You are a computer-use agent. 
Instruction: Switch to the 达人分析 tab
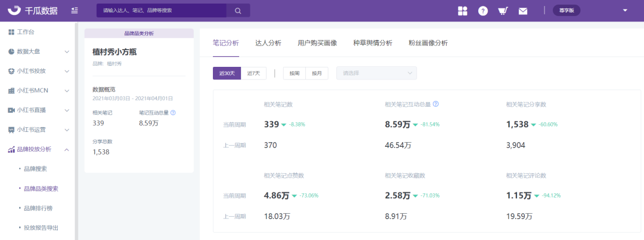click(x=268, y=43)
